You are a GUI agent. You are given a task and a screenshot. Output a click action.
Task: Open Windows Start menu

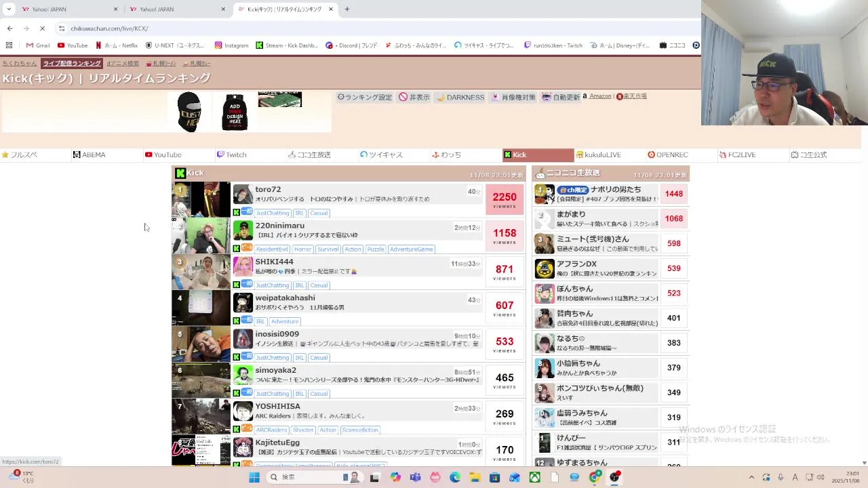tap(254, 477)
